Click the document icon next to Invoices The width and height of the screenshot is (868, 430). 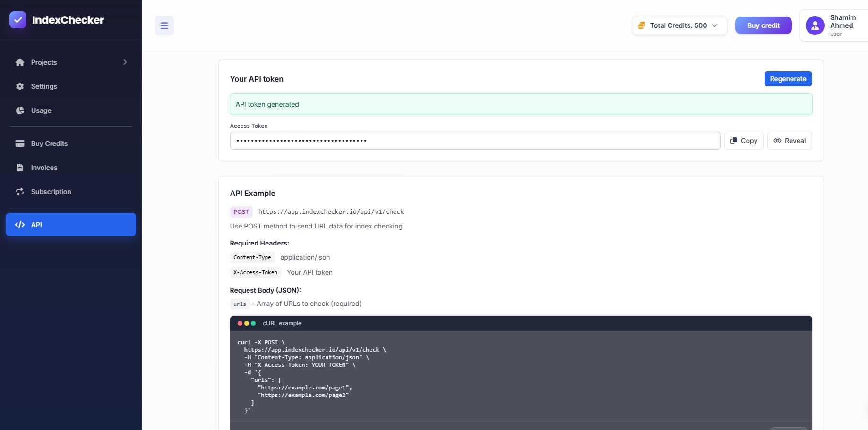tap(20, 168)
